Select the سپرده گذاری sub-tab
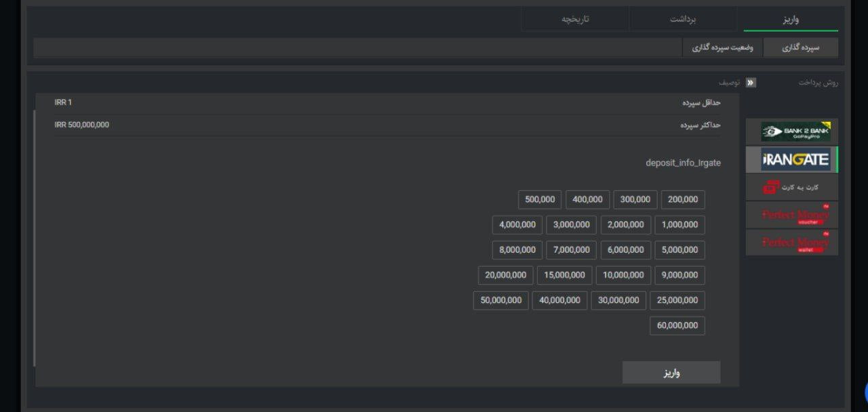This screenshot has height=412, width=868. click(x=801, y=47)
